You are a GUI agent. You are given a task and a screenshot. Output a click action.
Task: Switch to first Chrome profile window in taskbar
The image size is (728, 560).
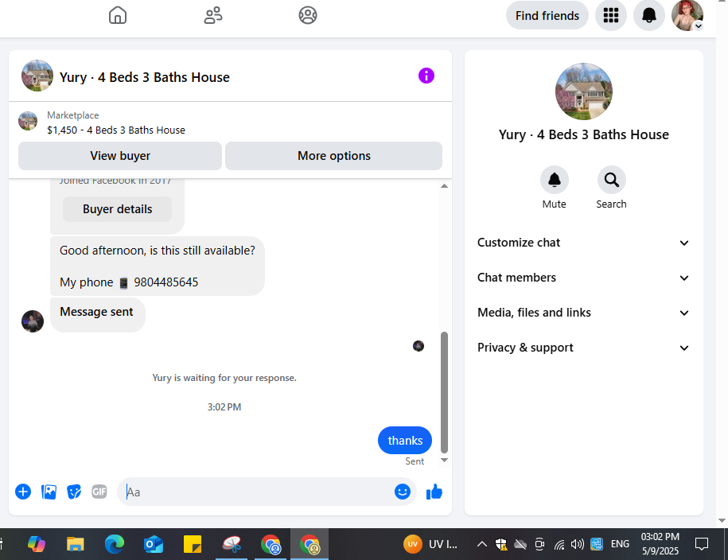point(271,544)
